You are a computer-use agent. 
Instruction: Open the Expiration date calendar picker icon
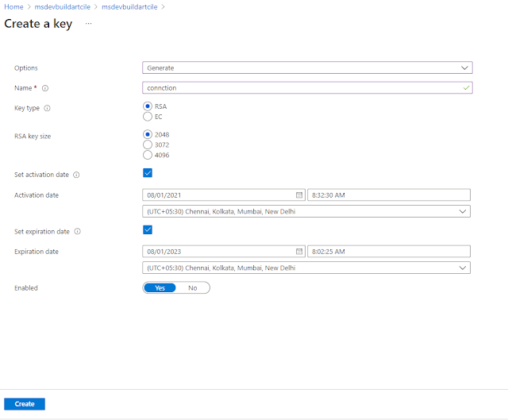pos(299,252)
